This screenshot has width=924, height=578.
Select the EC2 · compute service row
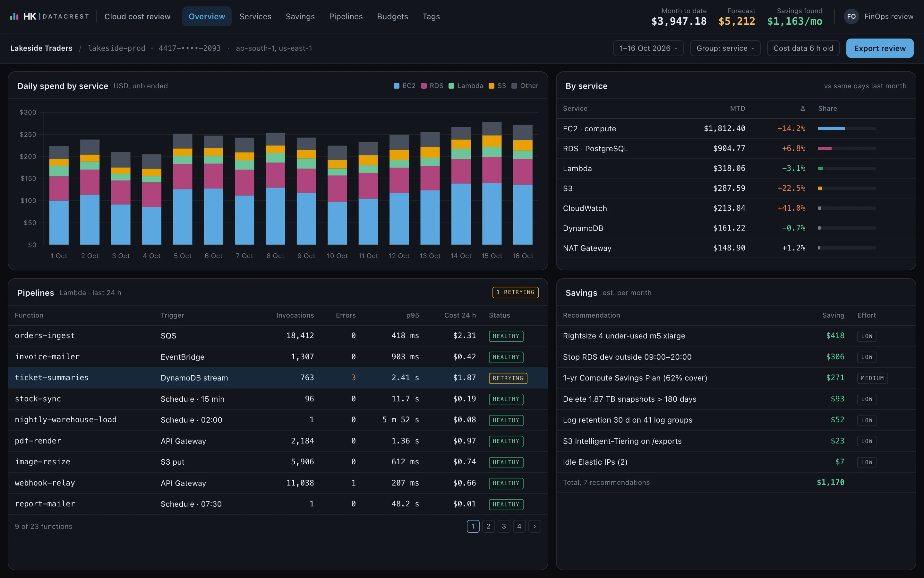(736, 128)
